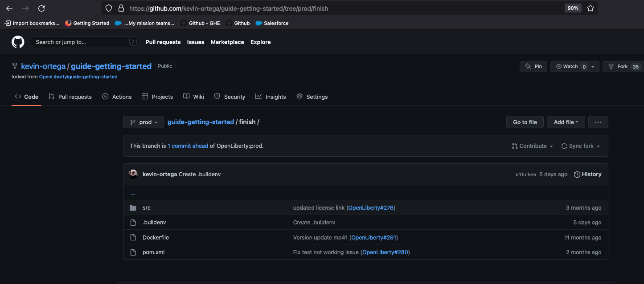Open the My mission teams bookmark
This screenshot has height=284, width=644.
pyautogui.click(x=144, y=23)
